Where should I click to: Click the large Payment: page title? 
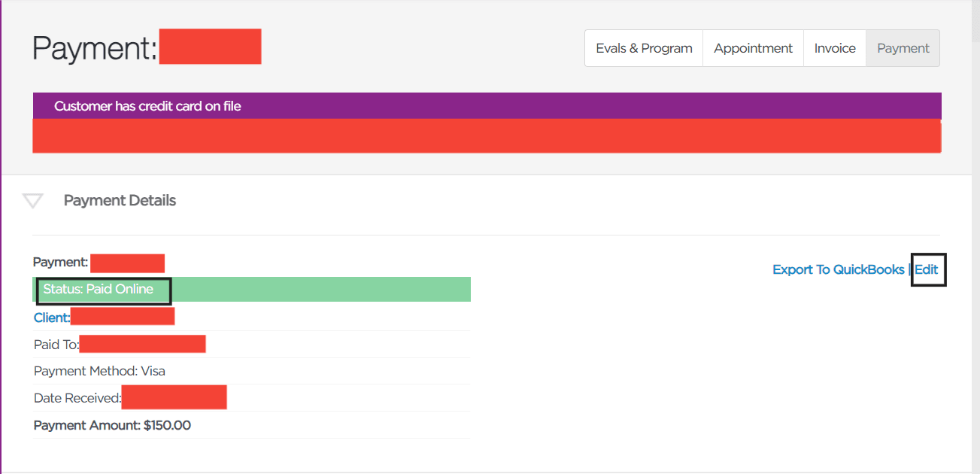tap(94, 48)
